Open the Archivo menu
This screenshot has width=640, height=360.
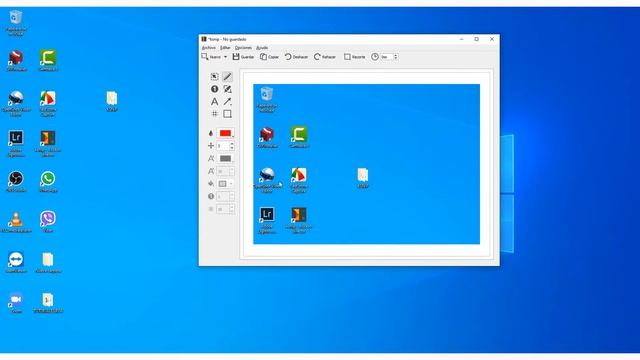coord(209,48)
